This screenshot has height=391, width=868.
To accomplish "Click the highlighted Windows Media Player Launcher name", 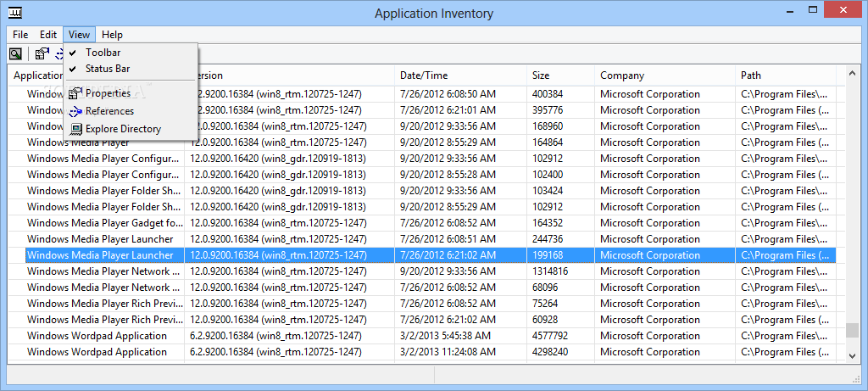I will (x=100, y=255).
